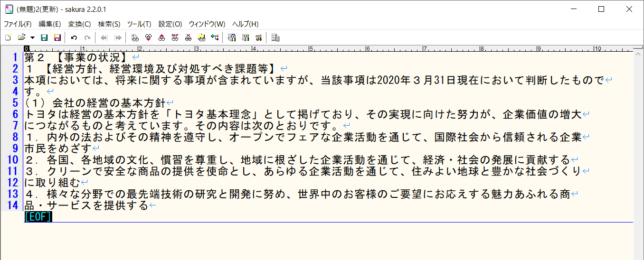Undo the last edit

pos(74,37)
